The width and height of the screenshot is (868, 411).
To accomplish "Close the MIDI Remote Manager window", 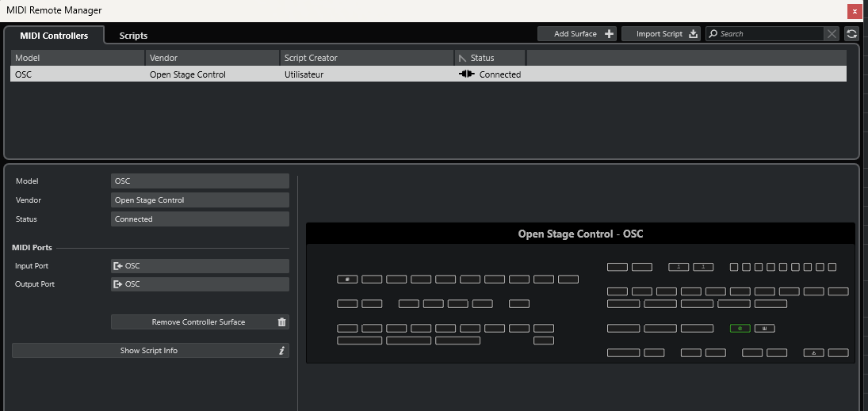I will (855, 11).
